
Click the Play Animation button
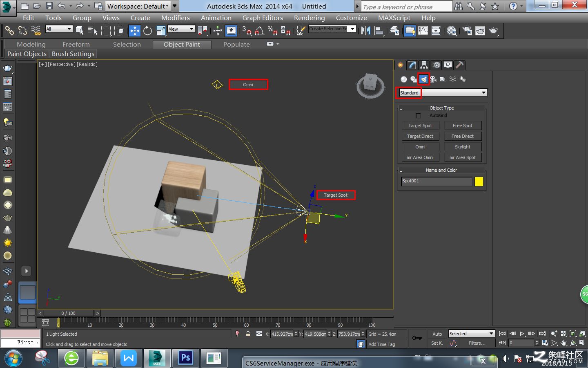(x=522, y=334)
